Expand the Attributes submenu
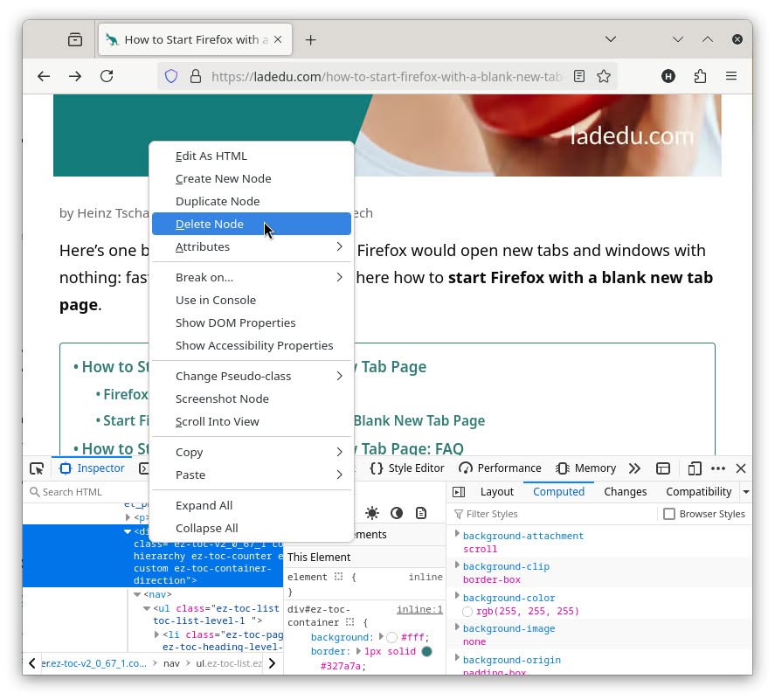This screenshot has height=700, width=775. (252, 246)
